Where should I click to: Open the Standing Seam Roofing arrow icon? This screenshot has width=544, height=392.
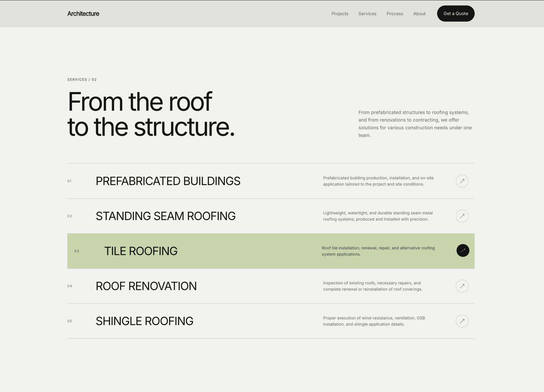click(462, 216)
